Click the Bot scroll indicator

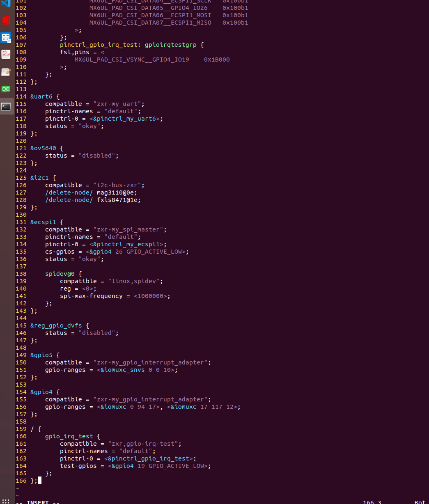[x=420, y=502]
